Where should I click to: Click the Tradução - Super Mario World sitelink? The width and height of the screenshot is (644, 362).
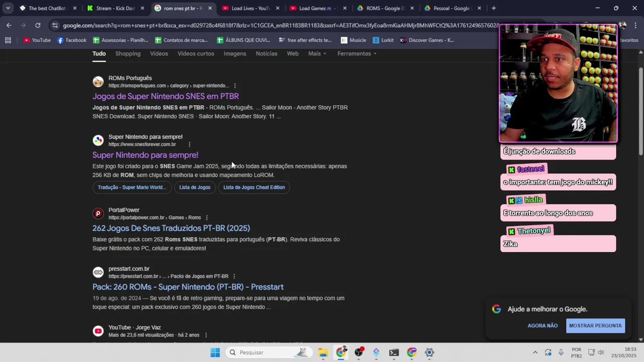coord(132,188)
